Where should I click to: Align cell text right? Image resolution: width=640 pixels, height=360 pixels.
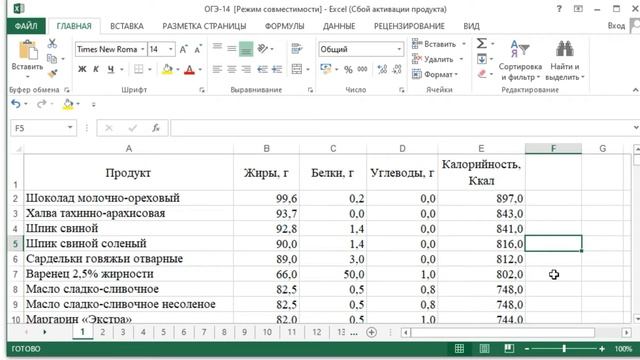click(x=246, y=69)
